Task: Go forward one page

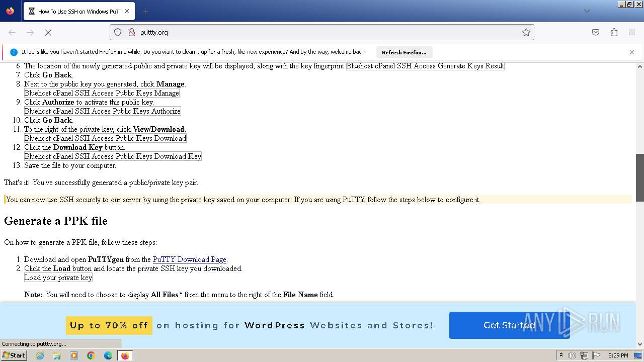Action: click(30, 32)
